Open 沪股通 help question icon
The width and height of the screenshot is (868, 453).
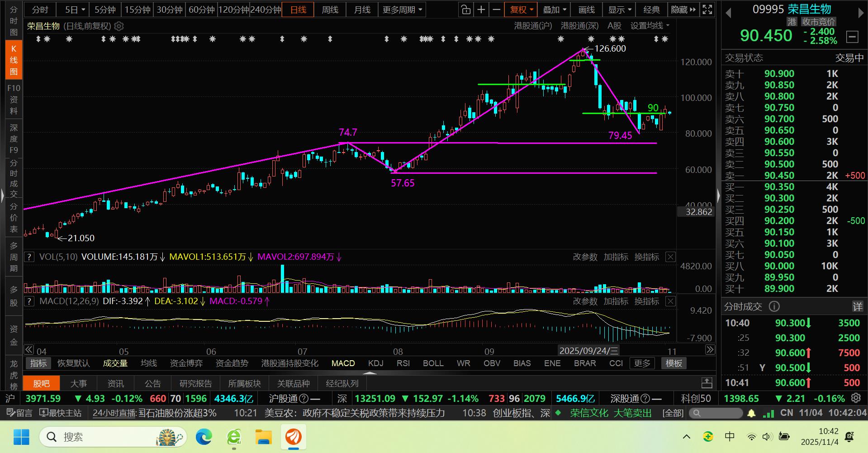pyautogui.click(x=304, y=399)
